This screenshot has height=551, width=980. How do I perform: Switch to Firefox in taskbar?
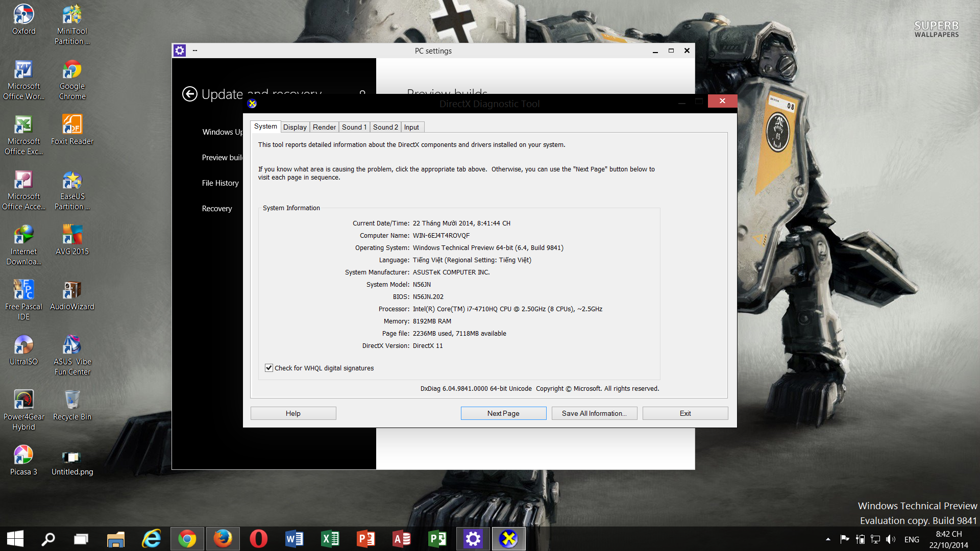[x=223, y=539]
